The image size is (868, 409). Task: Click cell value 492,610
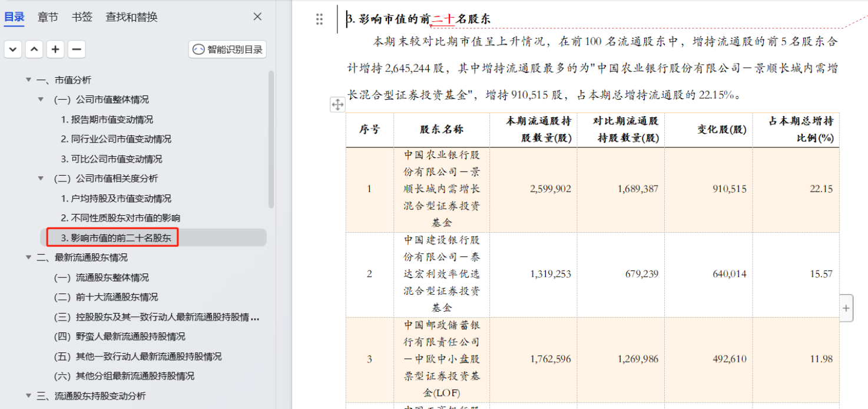[729, 358]
